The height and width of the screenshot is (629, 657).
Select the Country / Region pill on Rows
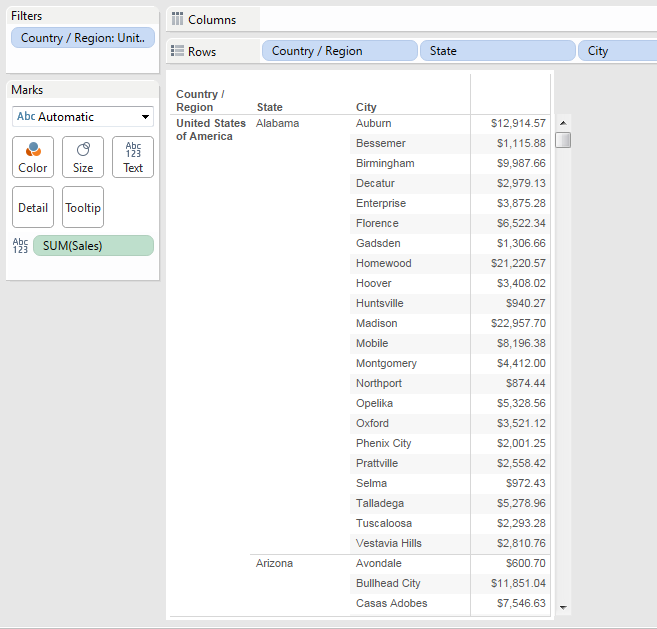[x=340, y=51]
